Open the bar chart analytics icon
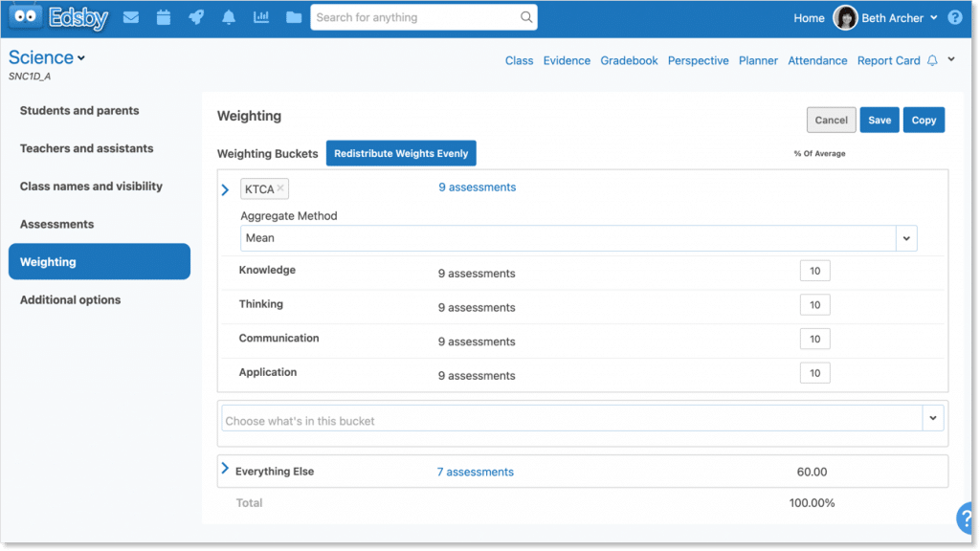Image resolution: width=980 pixels, height=551 pixels. [261, 17]
